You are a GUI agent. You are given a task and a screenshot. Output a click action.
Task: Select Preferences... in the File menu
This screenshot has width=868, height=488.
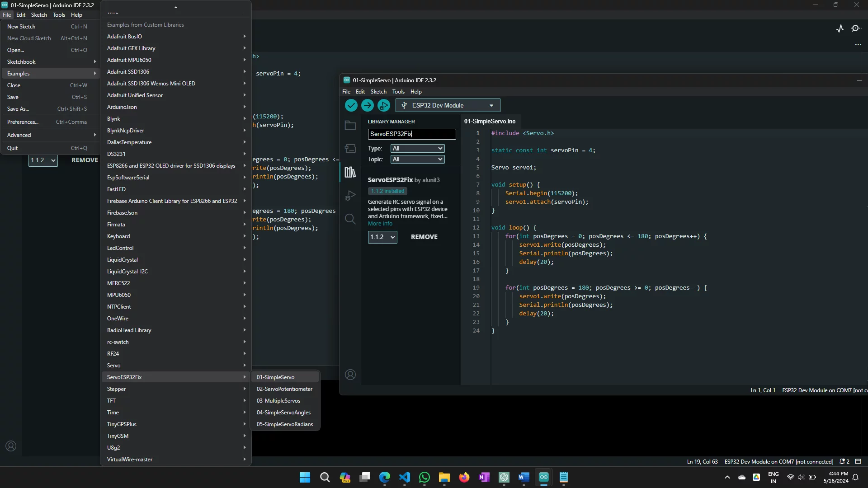(50, 122)
